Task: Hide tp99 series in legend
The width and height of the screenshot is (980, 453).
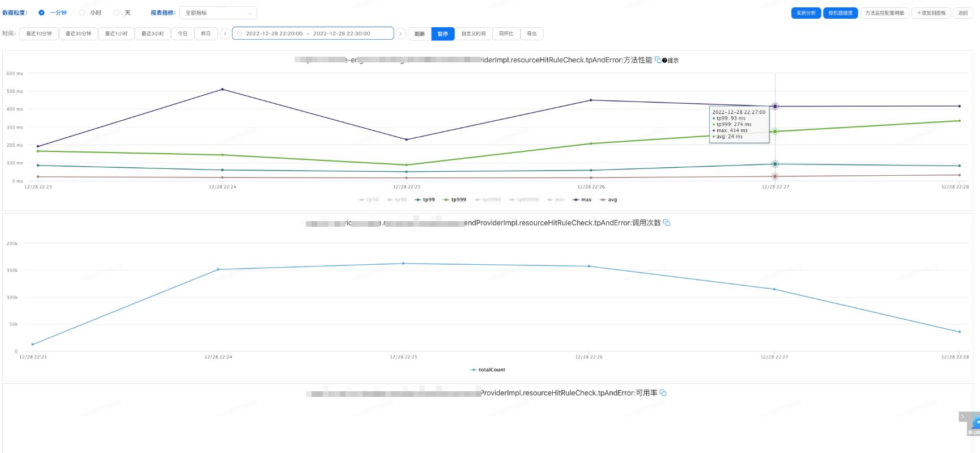Action: point(425,200)
